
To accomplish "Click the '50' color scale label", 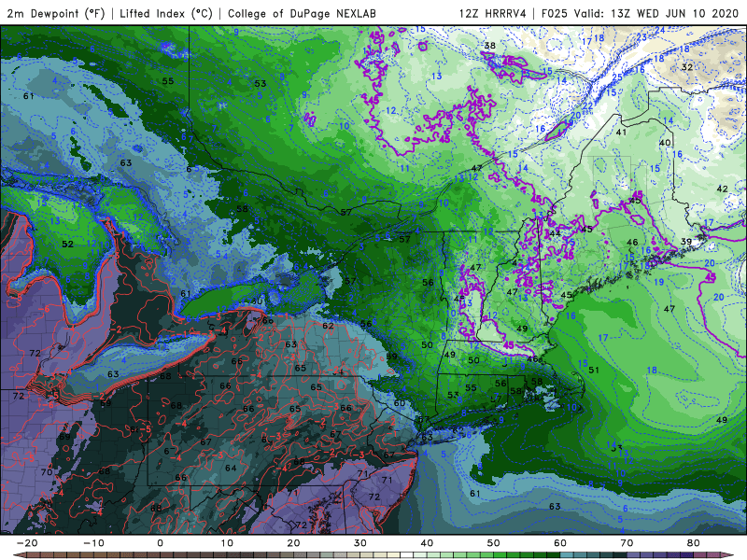I will 494,543.
